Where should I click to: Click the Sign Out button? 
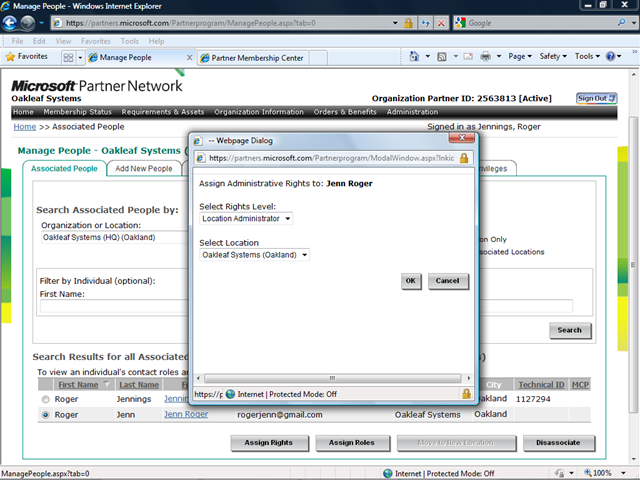(596, 98)
